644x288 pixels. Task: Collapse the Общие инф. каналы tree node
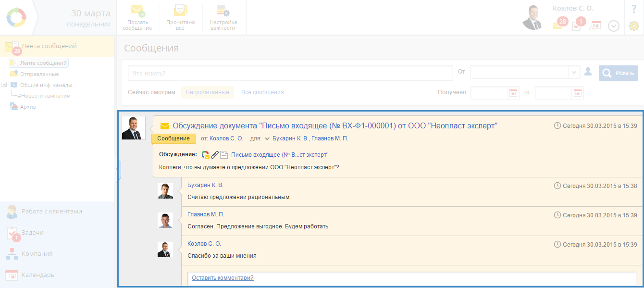4,85
